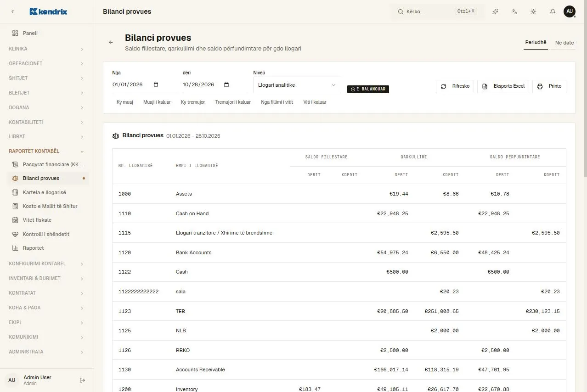Select Nga fillimi i vitit quick range
This screenshot has width=587, height=392.
(277, 102)
